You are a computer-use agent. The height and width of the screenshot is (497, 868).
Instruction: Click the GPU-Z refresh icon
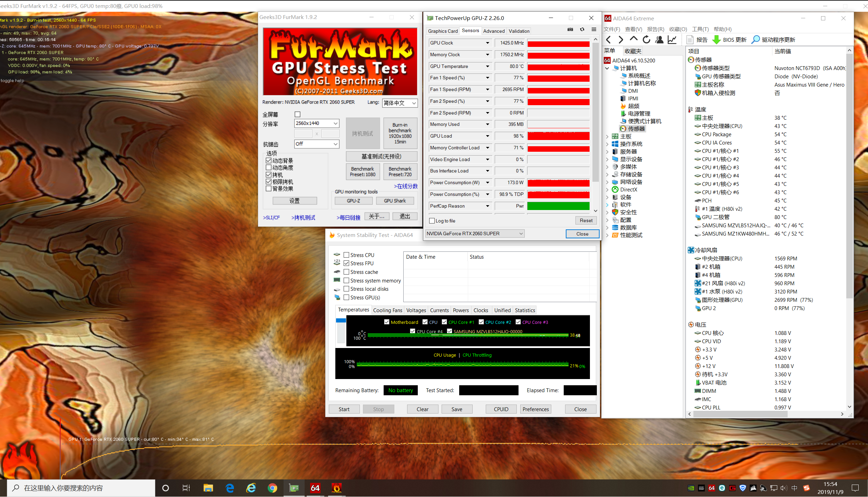pos(582,30)
